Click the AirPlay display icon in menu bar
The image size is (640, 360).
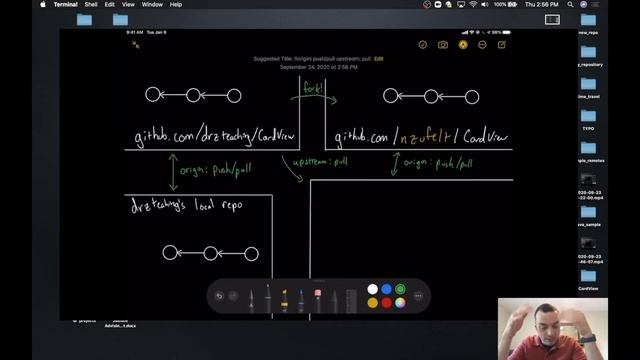click(461, 4)
